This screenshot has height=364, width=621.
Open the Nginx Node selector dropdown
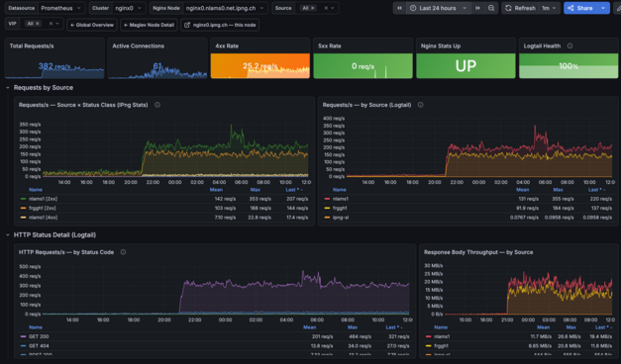click(x=225, y=8)
